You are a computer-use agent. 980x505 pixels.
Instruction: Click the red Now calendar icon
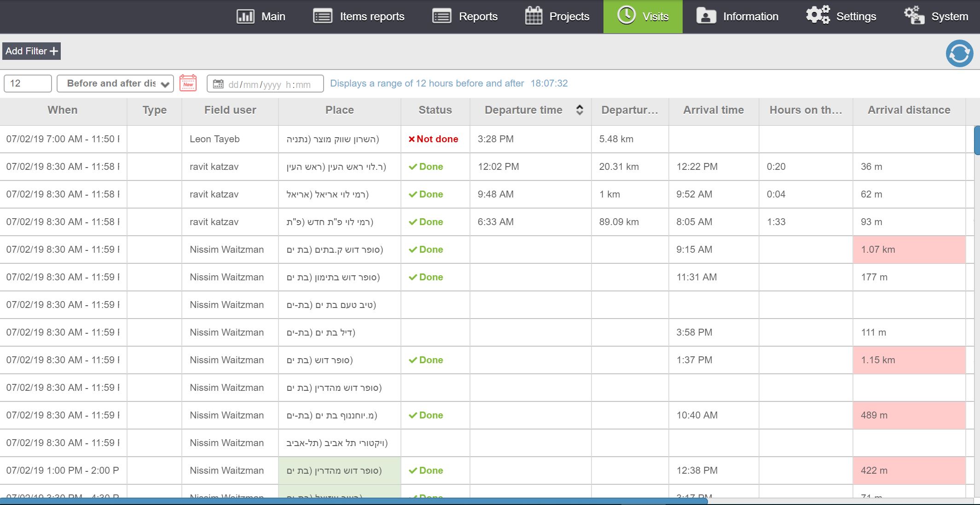[x=188, y=83]
